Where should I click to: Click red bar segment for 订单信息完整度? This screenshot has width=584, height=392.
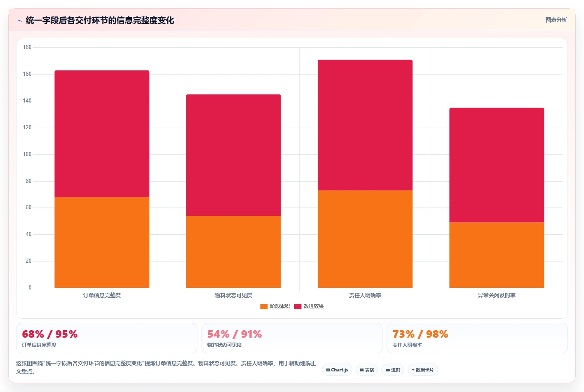click(102, 134)
